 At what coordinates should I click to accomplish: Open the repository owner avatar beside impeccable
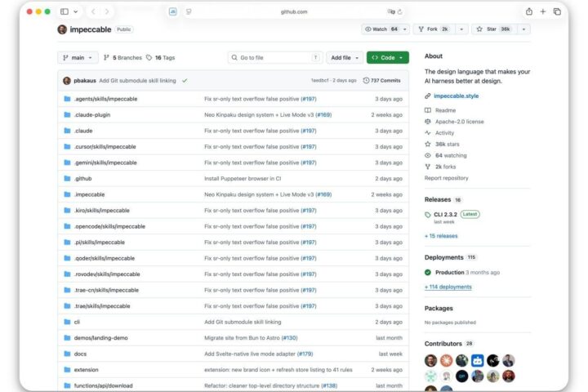click(62, 29)
